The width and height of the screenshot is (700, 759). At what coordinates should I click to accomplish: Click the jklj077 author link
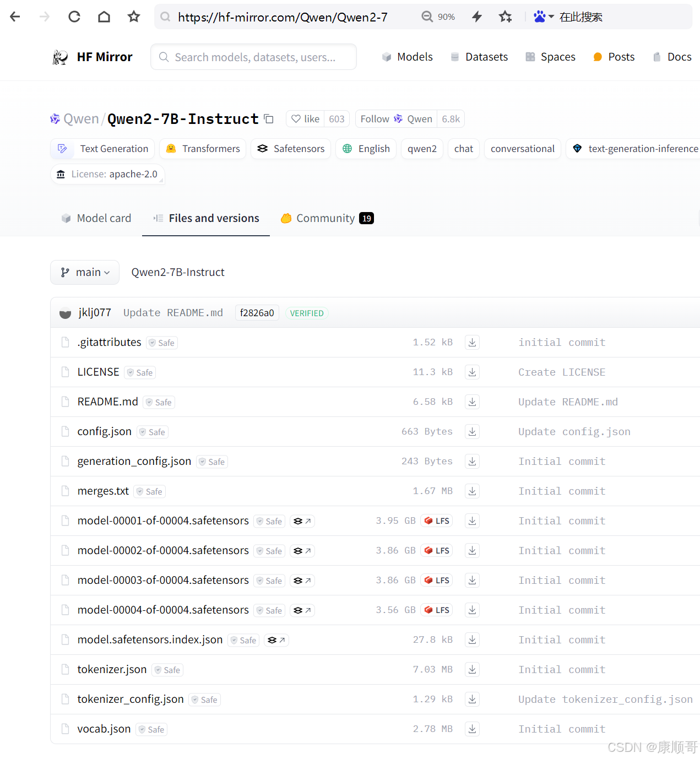(95, 313)
